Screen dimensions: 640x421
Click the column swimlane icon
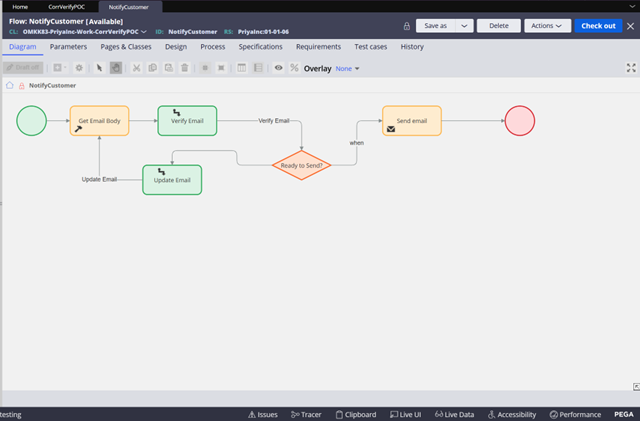tap(242, 68)
